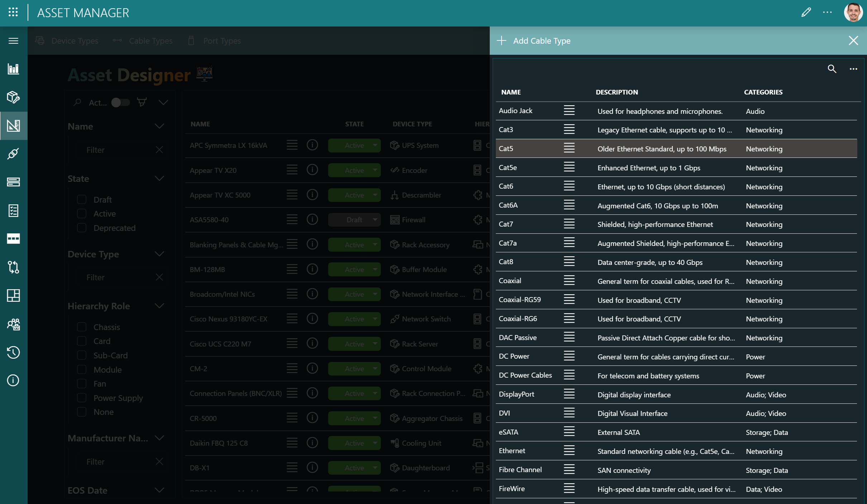The image size is (867, 504).
Task: Switch to Port Types tab
Action: coord(214,41)
